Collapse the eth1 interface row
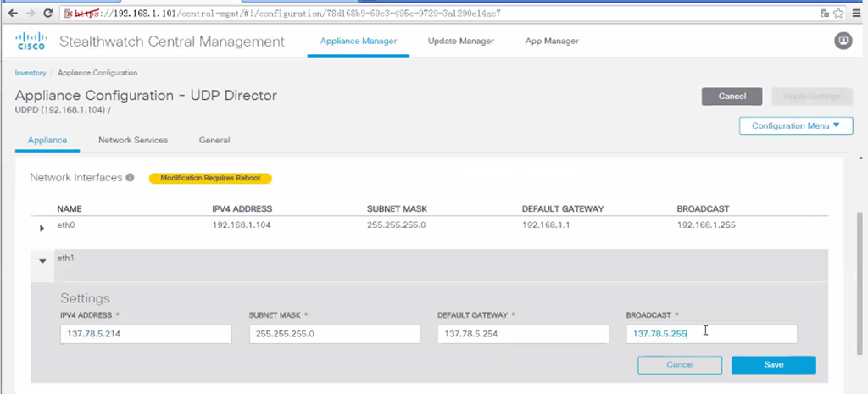868x394 pixels. [42, 261]
